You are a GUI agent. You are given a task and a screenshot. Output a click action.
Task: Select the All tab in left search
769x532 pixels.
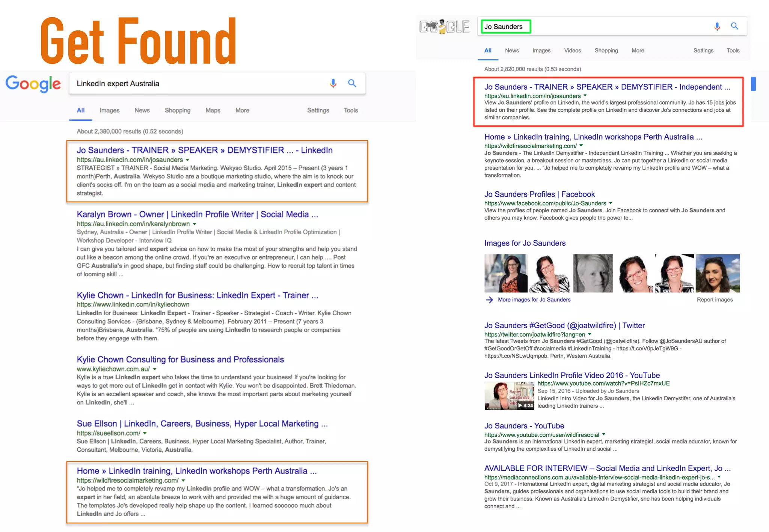coord(81,110)
